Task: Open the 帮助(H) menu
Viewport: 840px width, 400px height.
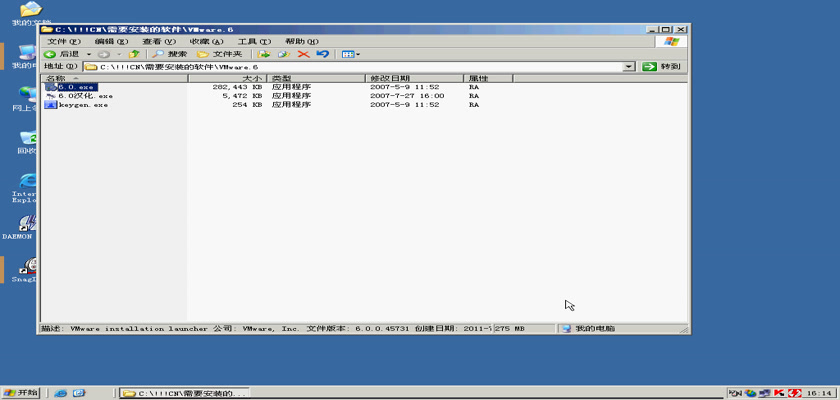Action: pyautogui.click(x=302, y=41)
